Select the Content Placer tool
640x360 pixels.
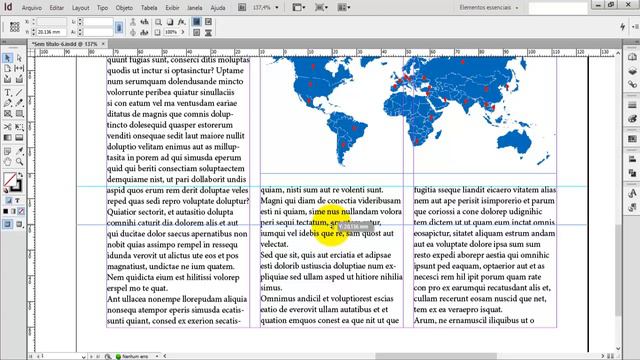coord(19,79)
